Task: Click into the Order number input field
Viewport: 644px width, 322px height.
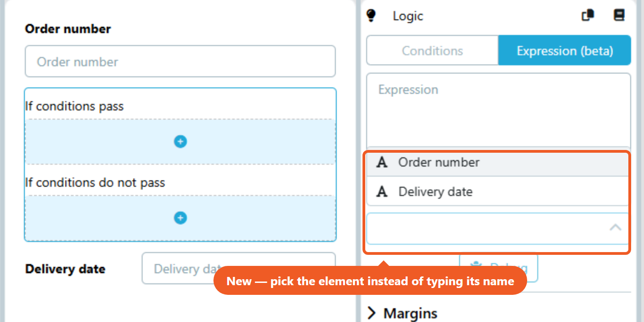Action: pos(180,61)
